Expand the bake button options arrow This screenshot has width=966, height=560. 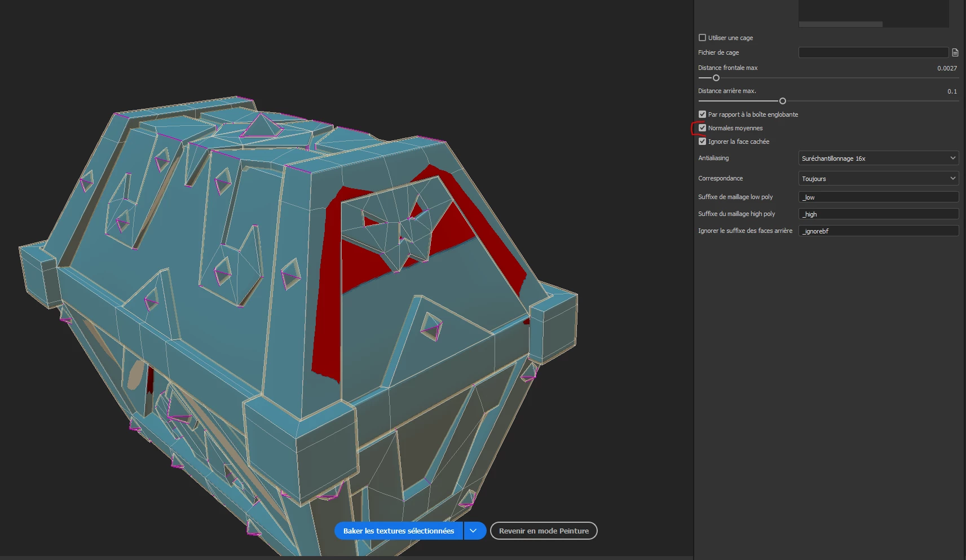pos(475,531)
